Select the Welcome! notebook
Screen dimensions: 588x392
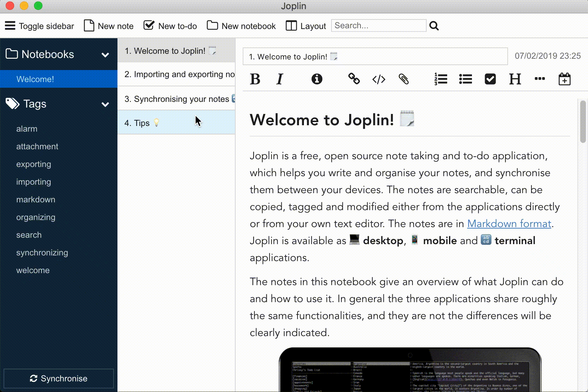pos(59,79)
